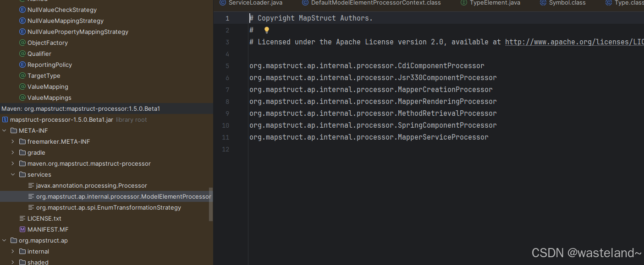Click the MapperServiceProcessor line
Viewport: 644px width, 265px height.
point(369,137)
